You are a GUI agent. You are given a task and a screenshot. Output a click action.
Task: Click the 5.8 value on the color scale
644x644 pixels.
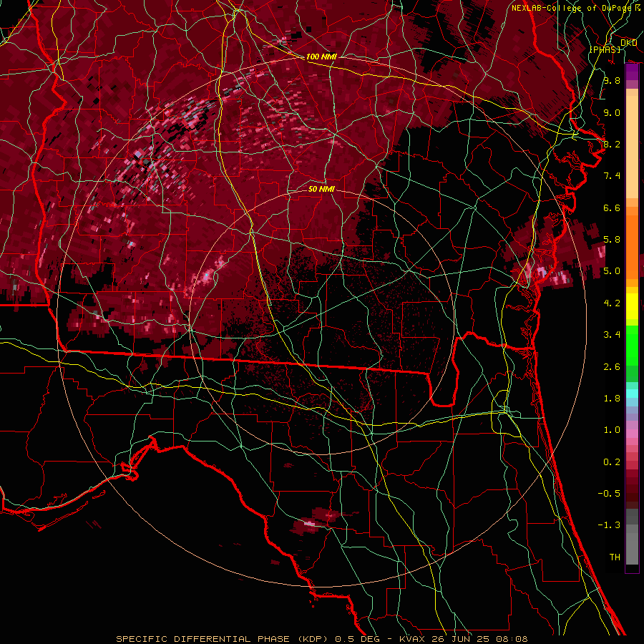click(612, 240)
